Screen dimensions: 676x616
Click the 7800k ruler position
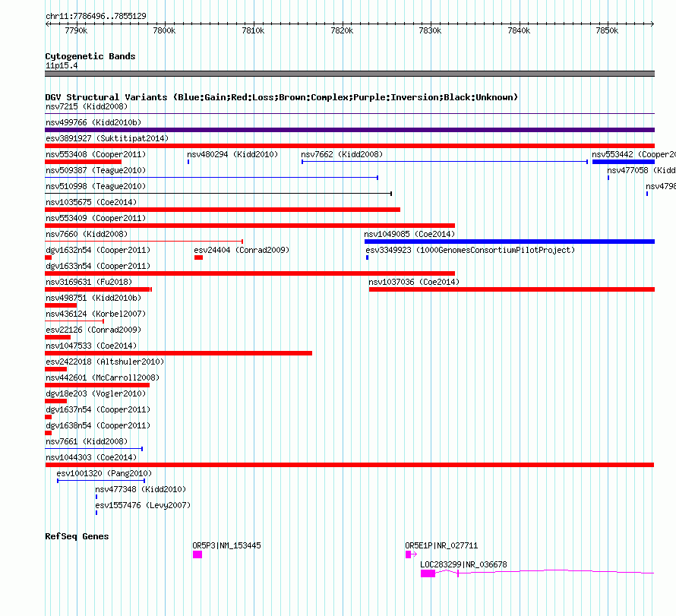164,30
